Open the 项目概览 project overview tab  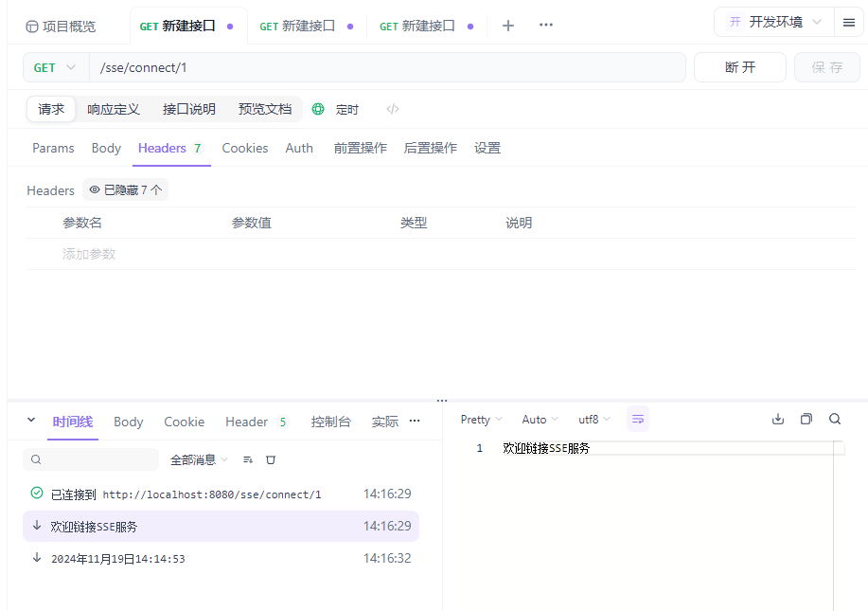coord(61,27)
